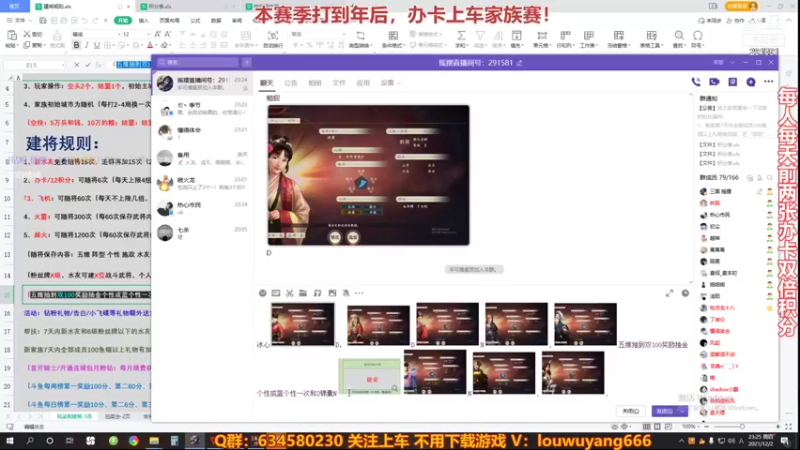Open the font color dropdown arrow
This screenshot has height=450, width=800.
coord(156,46)
